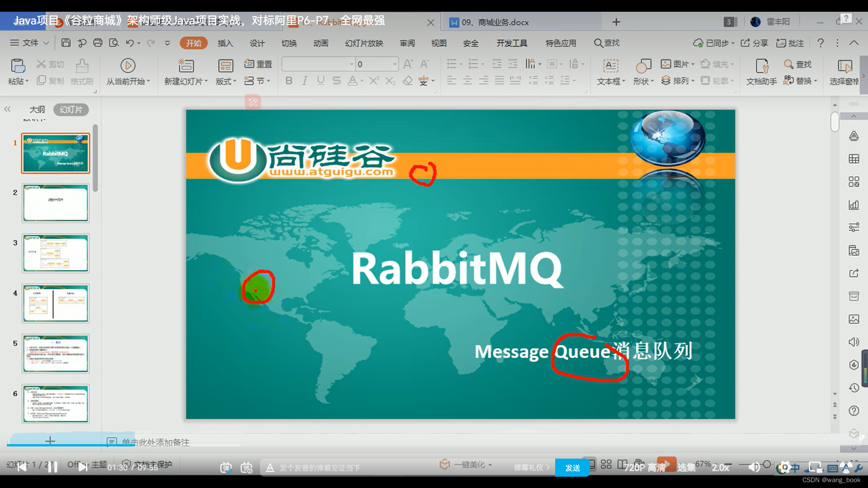Screen dimensions: 868x488
Task: Open the 设计 ribbon tab
Action: pos(257,43)
